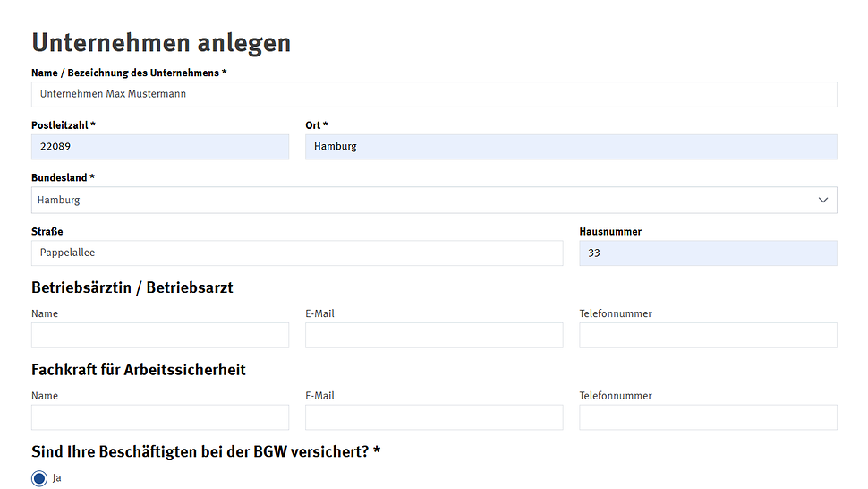
Task: Click the Straße field label
Action: click(x=47, y=231)
